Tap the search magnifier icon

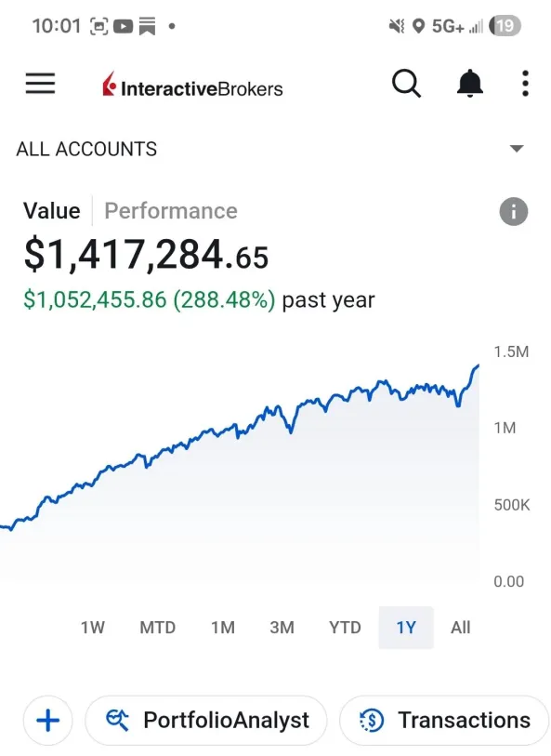pyautogui.click(x=406, y=84)
